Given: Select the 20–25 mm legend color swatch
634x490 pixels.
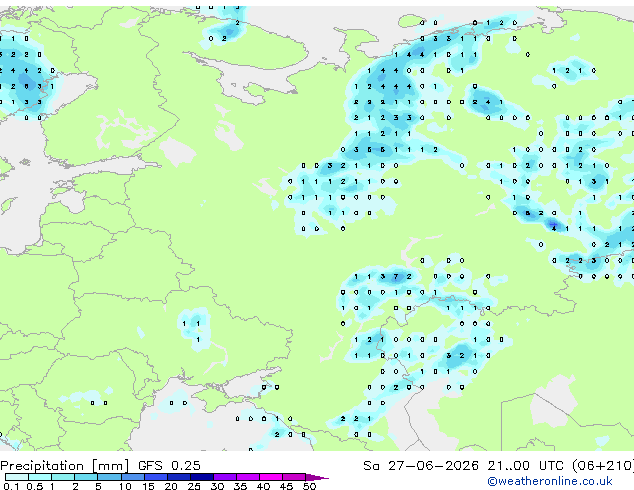Looking at the screenshot, I should [178, 477].
